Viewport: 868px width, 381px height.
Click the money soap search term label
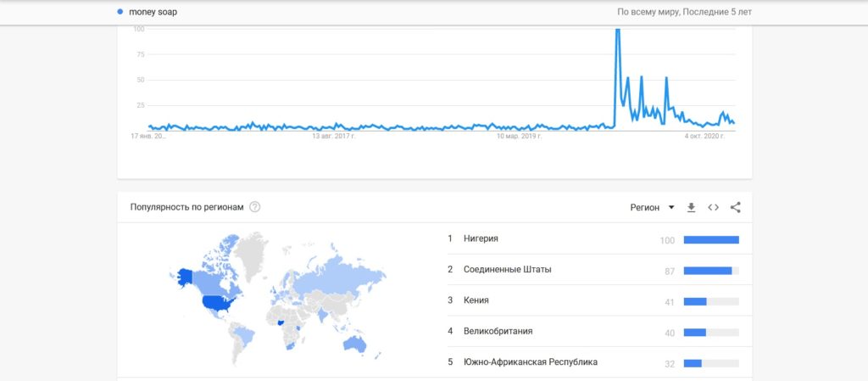pyautogui.click(x=153, y=12)
